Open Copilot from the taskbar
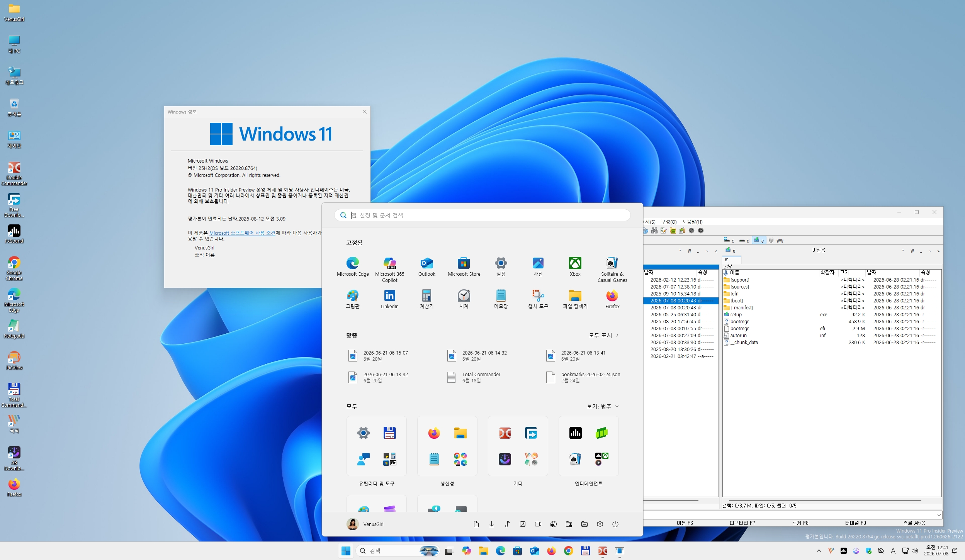The width and height of the screenshot is (965, 560). (466, 551)
